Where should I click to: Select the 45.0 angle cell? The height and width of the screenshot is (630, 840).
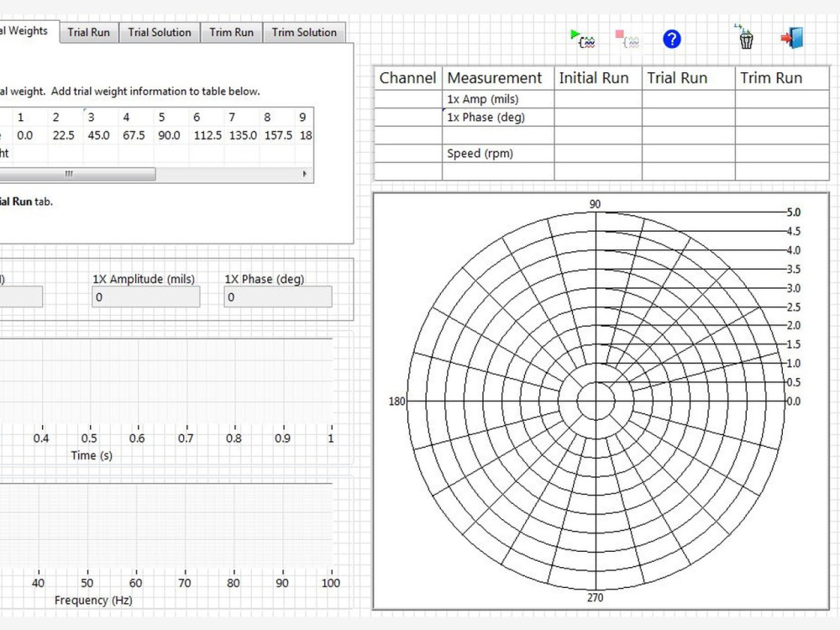click(98, 135)
